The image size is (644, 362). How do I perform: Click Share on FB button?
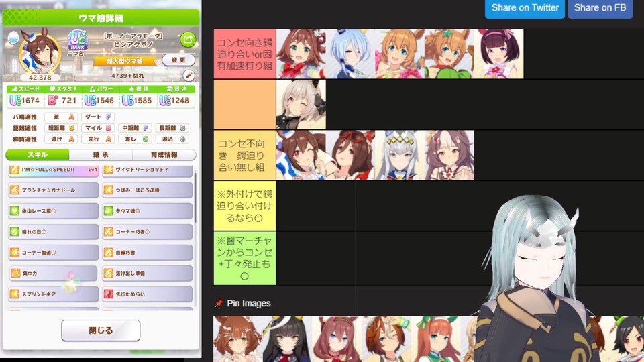pos(600,8)
